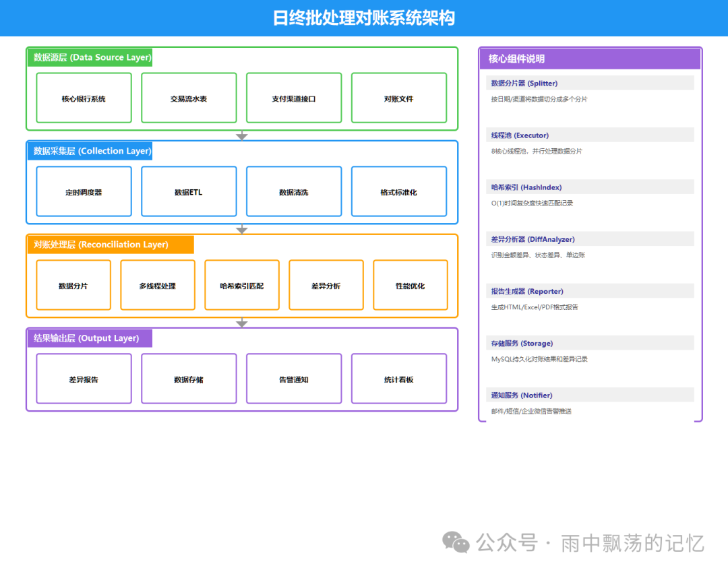
Task: Toggle the 数据清洗 step
Action: (294, 191)
